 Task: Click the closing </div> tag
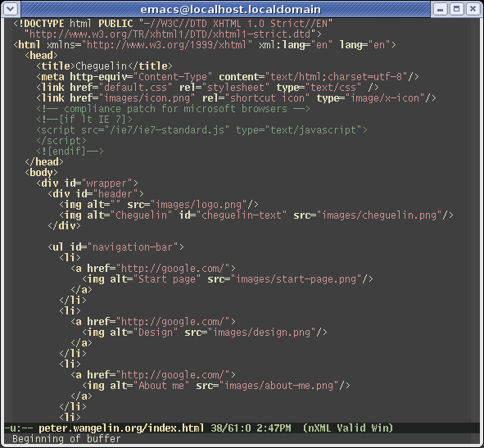pos(64,226)
